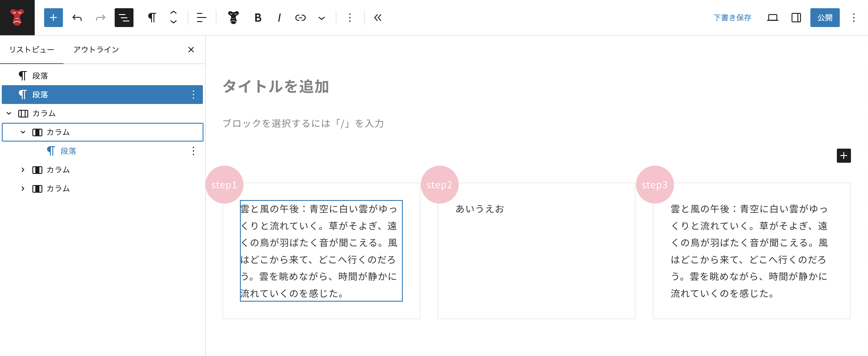Open the text alignment control

(201, 18)
